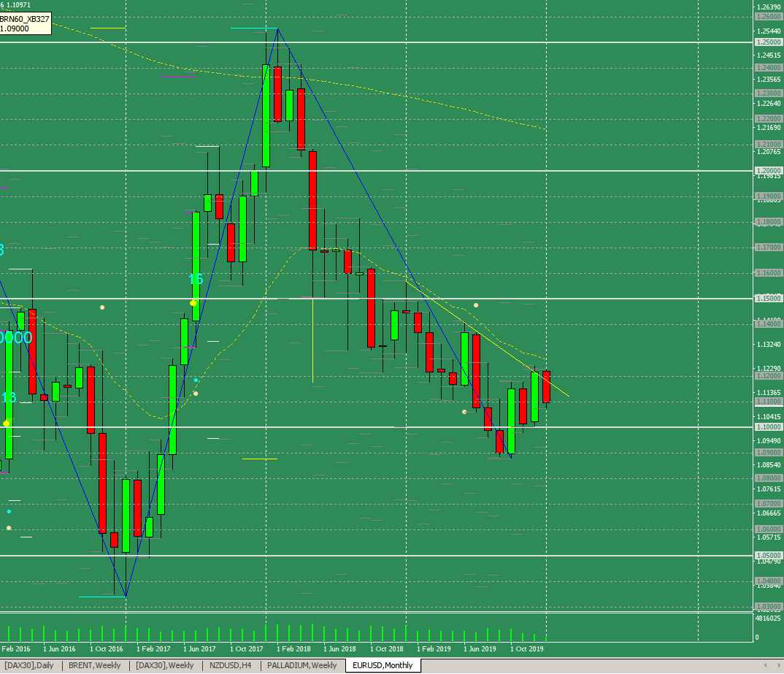Click the yellow dot below the 15 label

tap(193, 303)
